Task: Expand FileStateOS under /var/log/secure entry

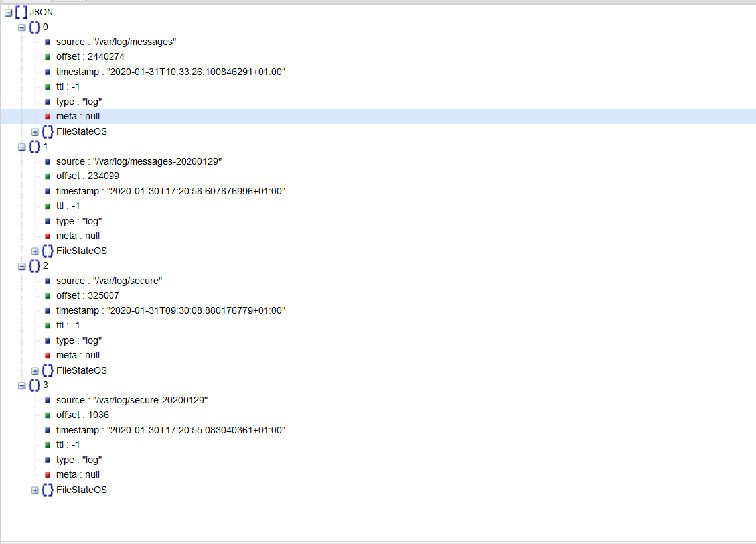Action: pyautogui.click(x=35, y=370)
